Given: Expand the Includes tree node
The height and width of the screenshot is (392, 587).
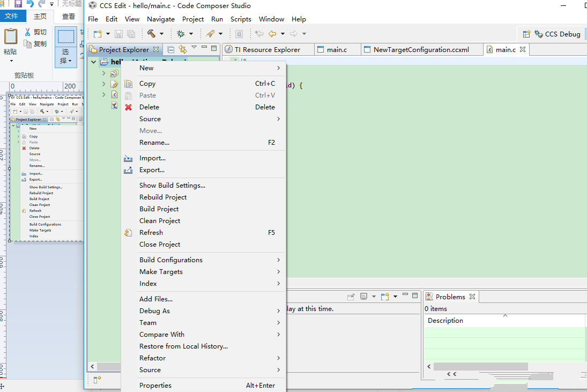Looking at the screenshot, I should click(x=103, y=73).
